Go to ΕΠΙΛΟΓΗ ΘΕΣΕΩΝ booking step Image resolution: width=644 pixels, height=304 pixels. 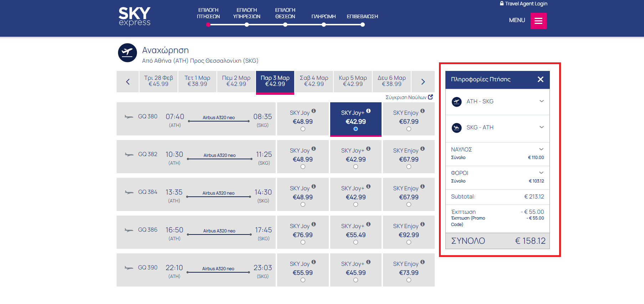tap(285, 13)
